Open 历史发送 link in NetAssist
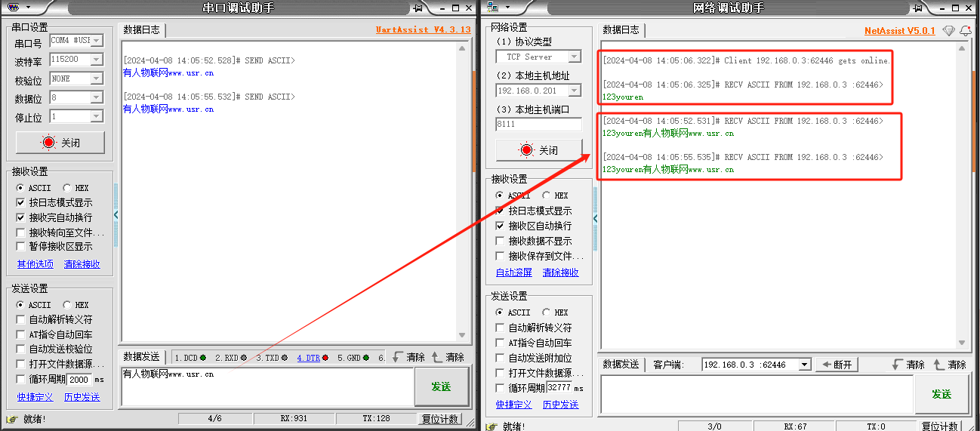Viewport: 980px width, 431px height. click(561, 405)
